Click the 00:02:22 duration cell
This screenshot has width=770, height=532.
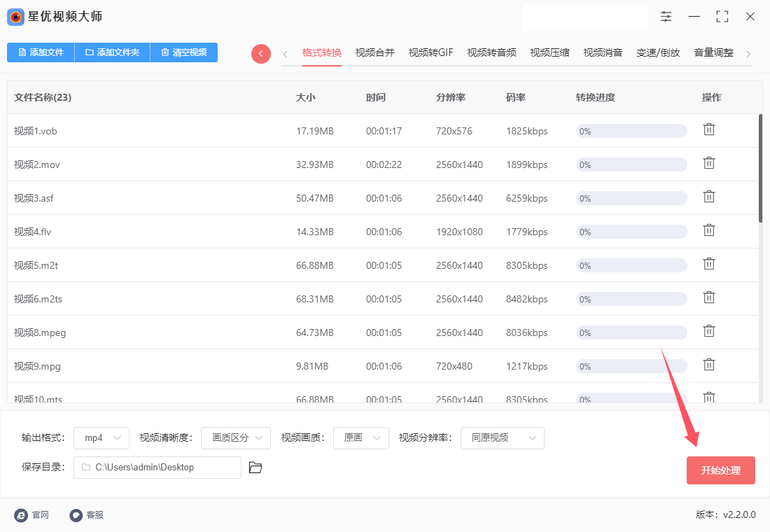(x=384, y=164)
